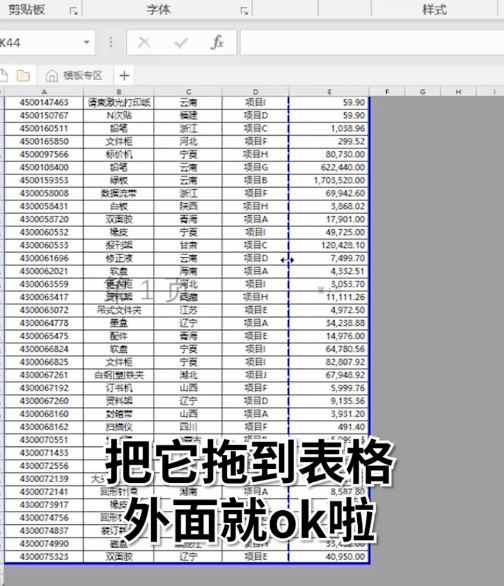Select column G header
The image size is (504, 586).
click(x=423, y=92)
